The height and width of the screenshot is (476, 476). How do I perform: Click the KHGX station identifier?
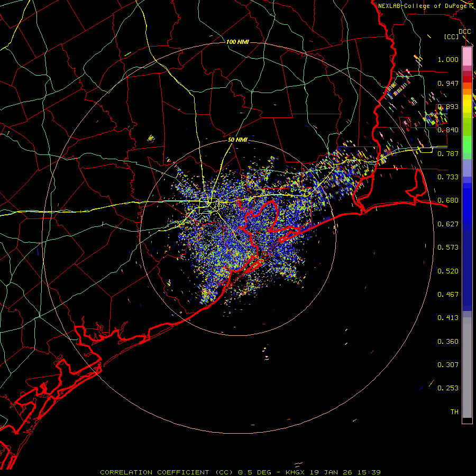point(295,472)
